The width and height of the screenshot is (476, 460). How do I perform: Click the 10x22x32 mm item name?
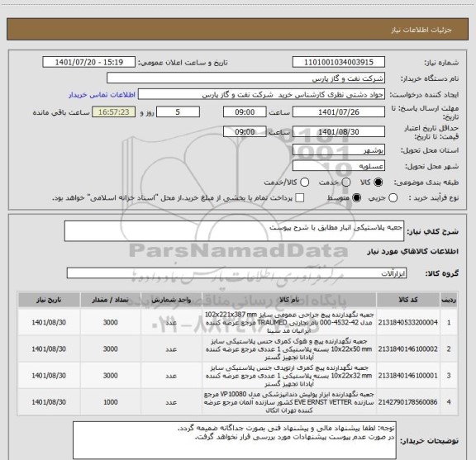(289, 376)
